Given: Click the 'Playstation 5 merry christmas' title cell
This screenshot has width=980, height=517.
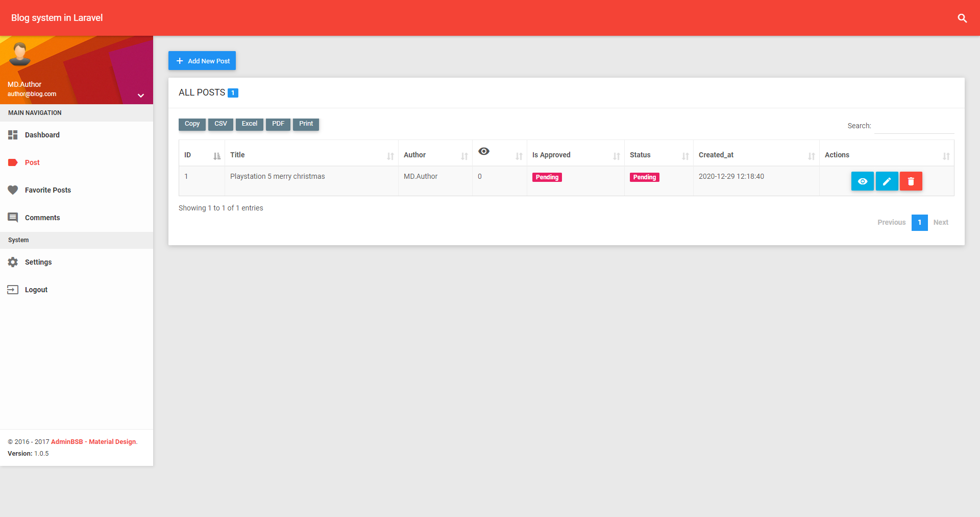Looking at the screenshot, I should pos(311,181).
